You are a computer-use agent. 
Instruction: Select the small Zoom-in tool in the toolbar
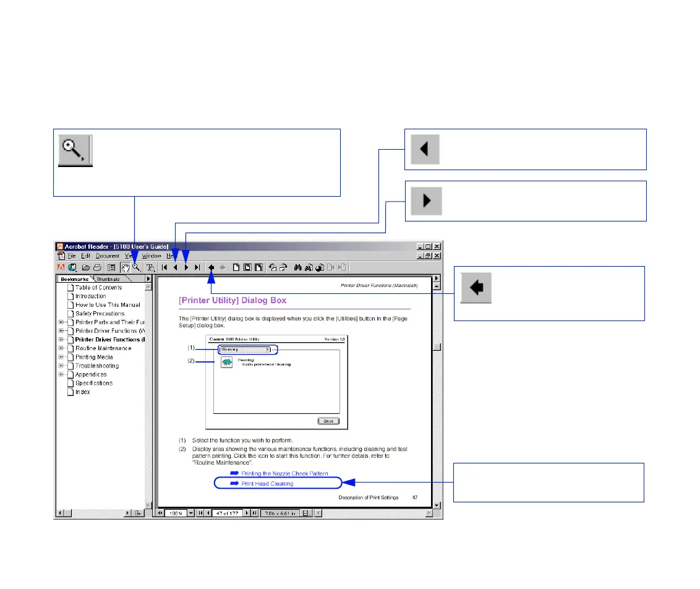click(136, 267)
